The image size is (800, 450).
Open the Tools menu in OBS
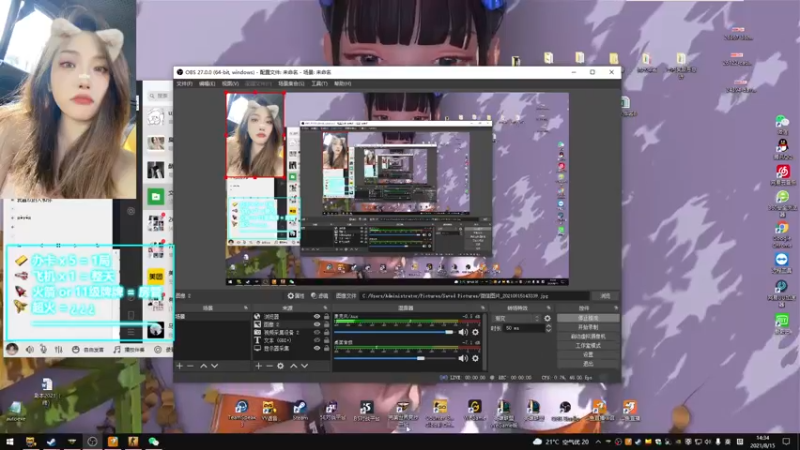coord(319,84)
